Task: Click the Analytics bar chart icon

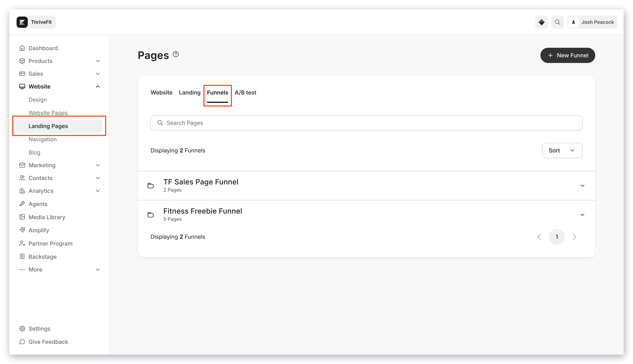Action: [22, 191]
